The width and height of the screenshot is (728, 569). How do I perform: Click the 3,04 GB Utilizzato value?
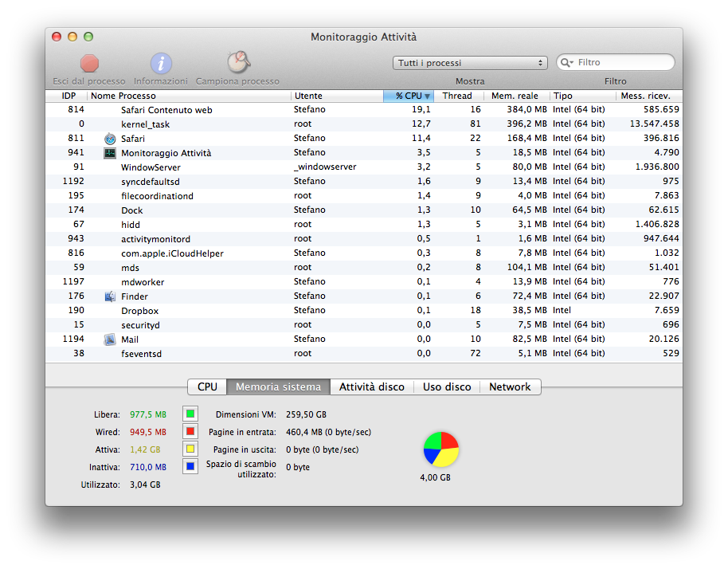tap(145, 485)
